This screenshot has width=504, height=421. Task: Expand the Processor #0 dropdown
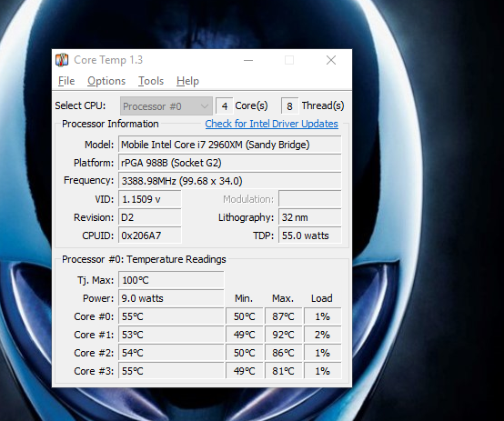[x=166, y=106]
